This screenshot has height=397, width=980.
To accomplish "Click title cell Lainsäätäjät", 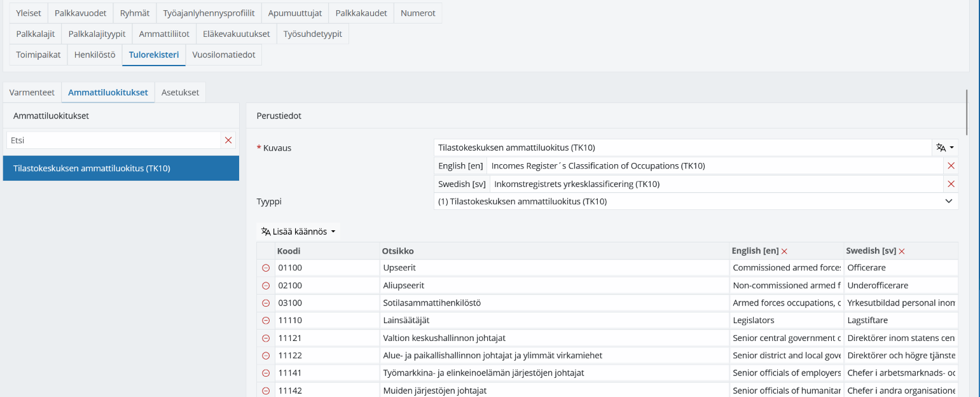I will pos(555,321).
